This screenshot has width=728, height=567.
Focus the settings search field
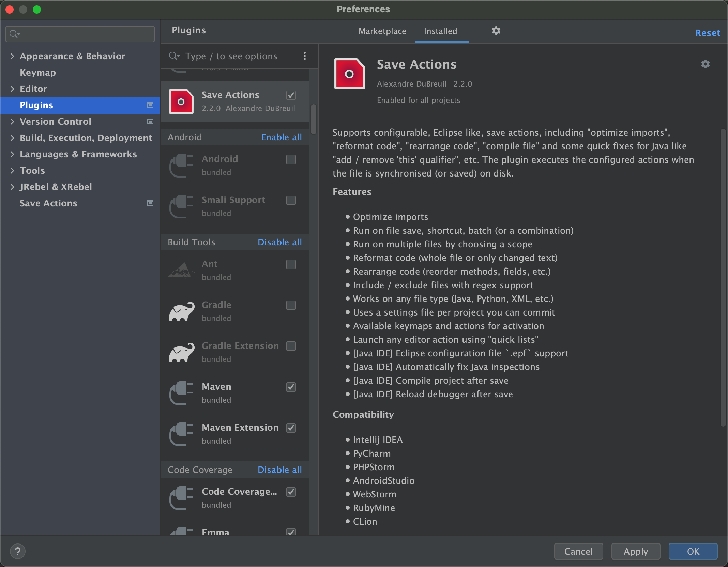[x=80, y=34]
